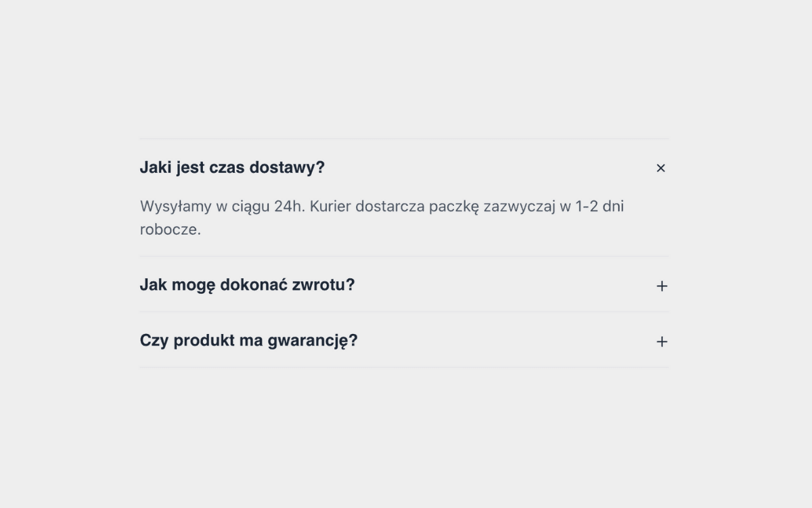
Task: Click the question 'Jaki jest czas dostawy?'
Action: [232, 167]
